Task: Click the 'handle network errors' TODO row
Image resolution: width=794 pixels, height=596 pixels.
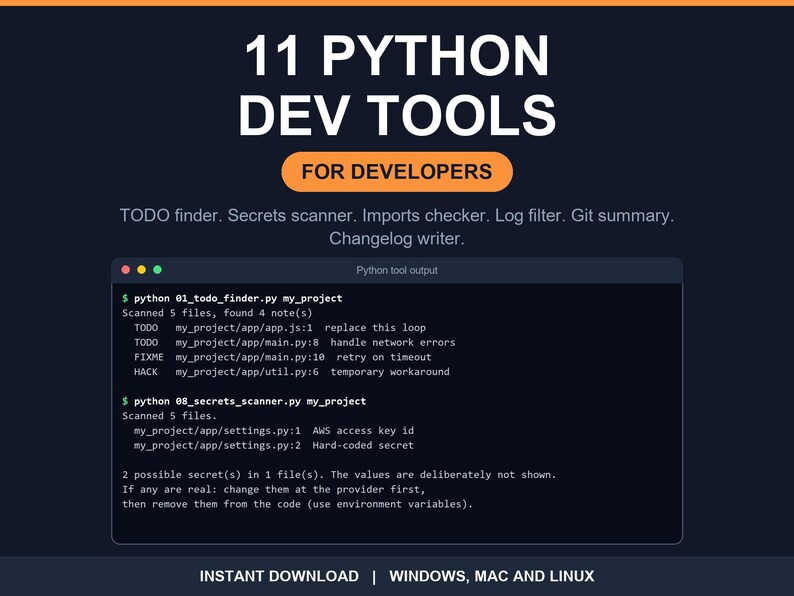Action: (294, 342)
